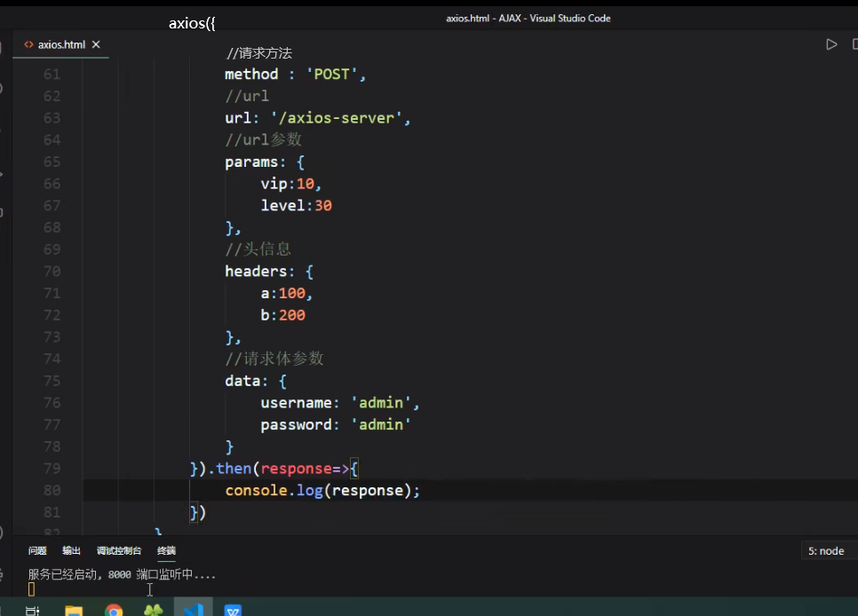Click line number 61 in the gutter
This screenshot has width=858, height=616.
click(52, 74)
